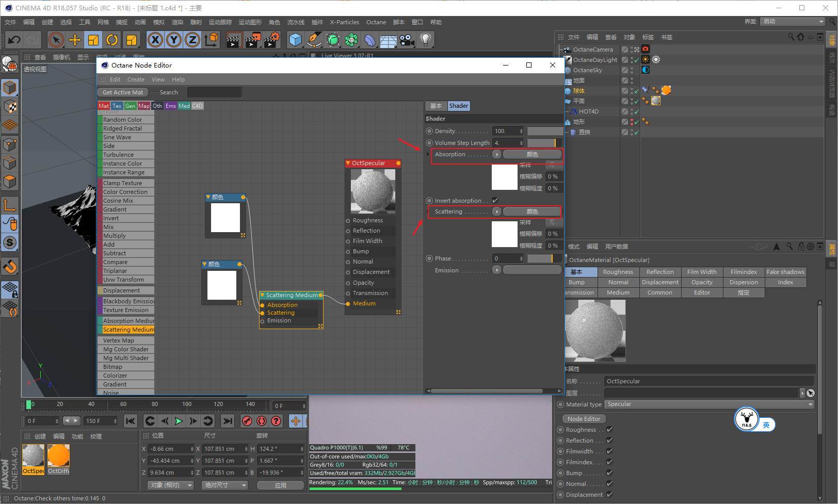The image size is (838, 504).
Task: Toggle Y axis lock
Action: pyautogui.click(x=174, y=40)
